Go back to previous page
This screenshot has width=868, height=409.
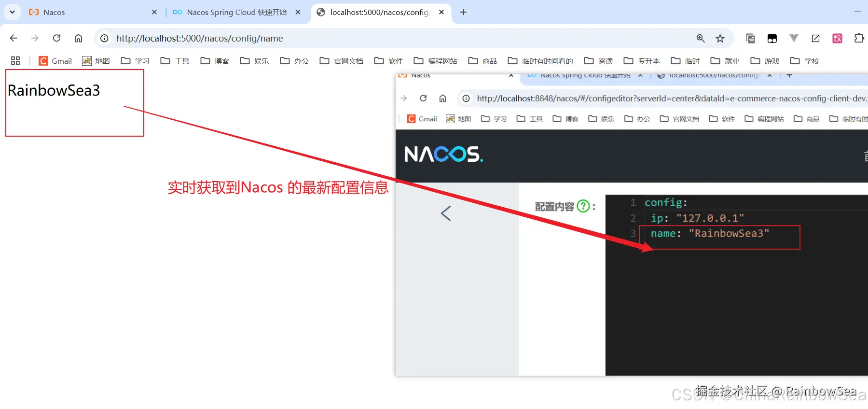point(14,38)
